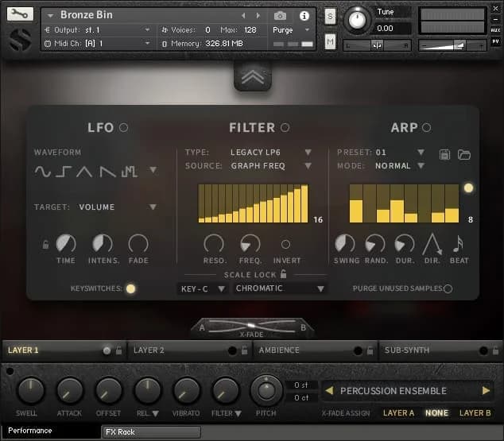The image size is (504, 441).
Task: Click the camera snapshot icon
Action: pos(280,15)
